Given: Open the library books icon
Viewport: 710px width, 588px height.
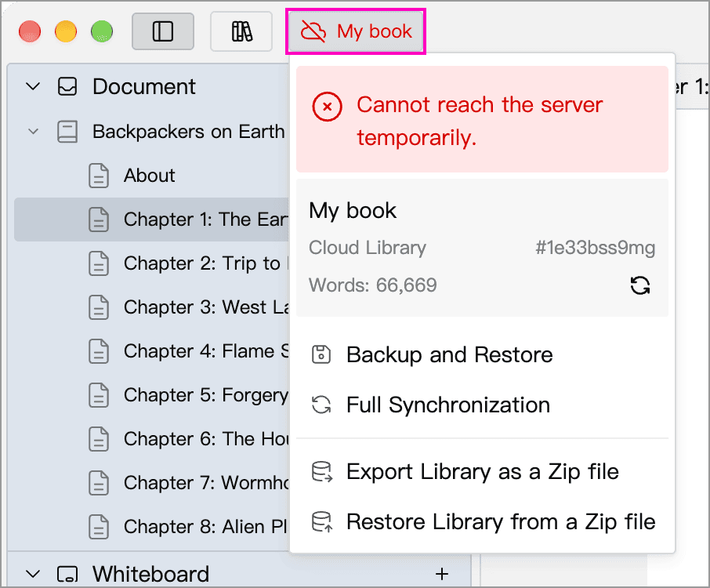Looking at the screenshot, I should 241,31.
